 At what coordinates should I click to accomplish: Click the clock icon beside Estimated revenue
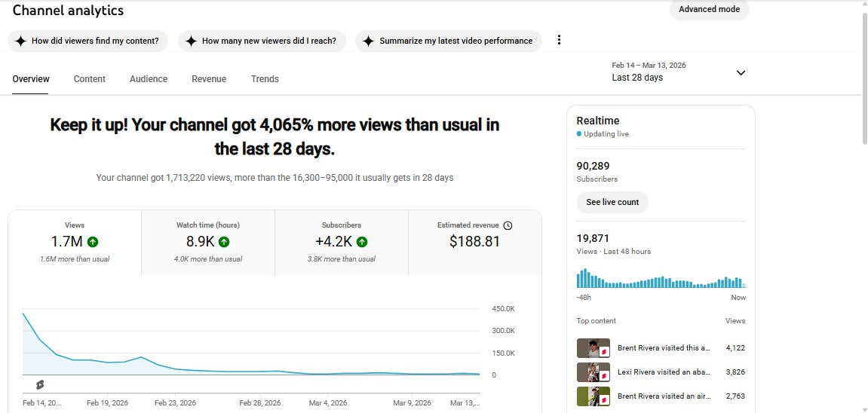click(508, 225)
